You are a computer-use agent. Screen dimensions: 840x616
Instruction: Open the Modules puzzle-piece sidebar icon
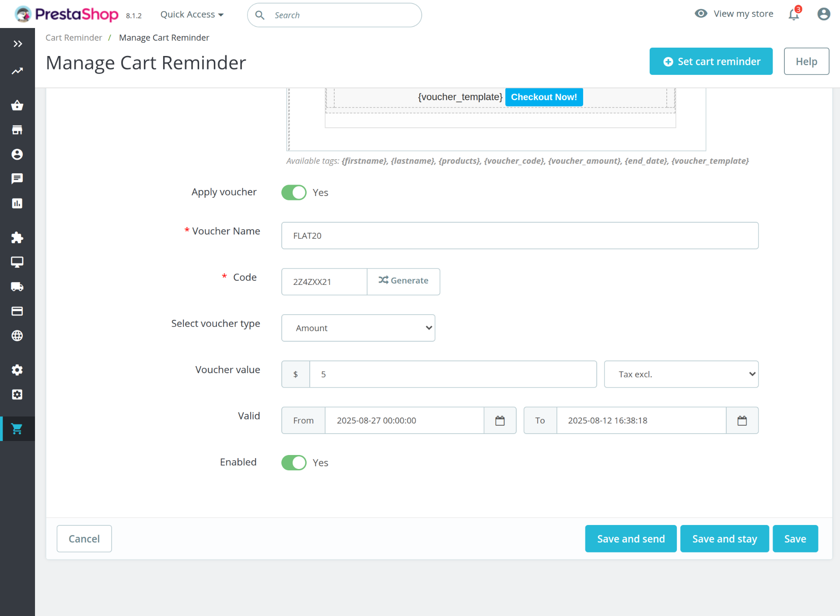point(17,238)
